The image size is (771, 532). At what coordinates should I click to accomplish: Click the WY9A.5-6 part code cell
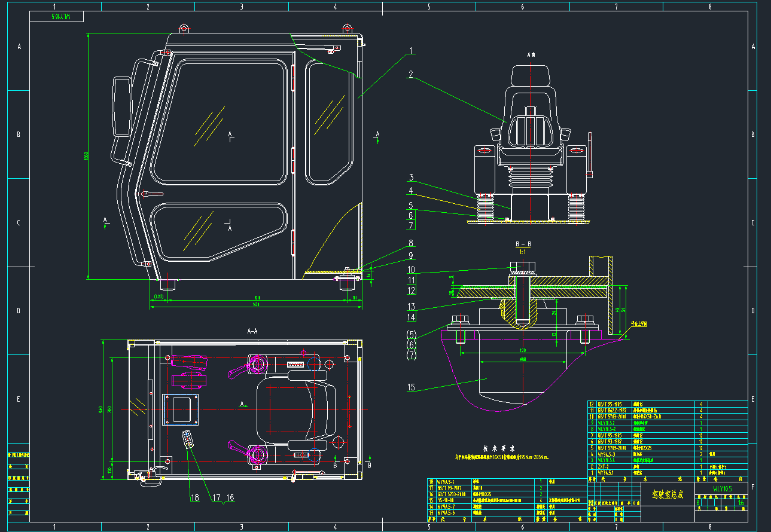tap(446, 513)
